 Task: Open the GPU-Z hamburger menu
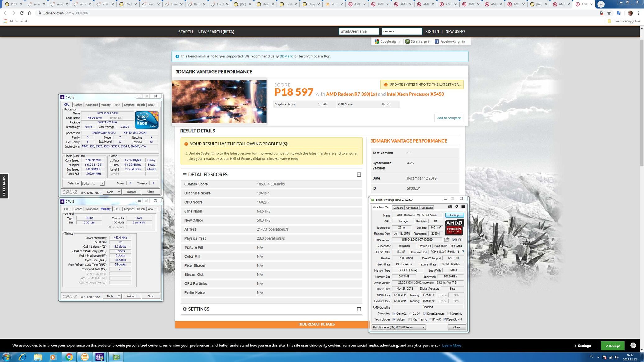coord(463,207)
